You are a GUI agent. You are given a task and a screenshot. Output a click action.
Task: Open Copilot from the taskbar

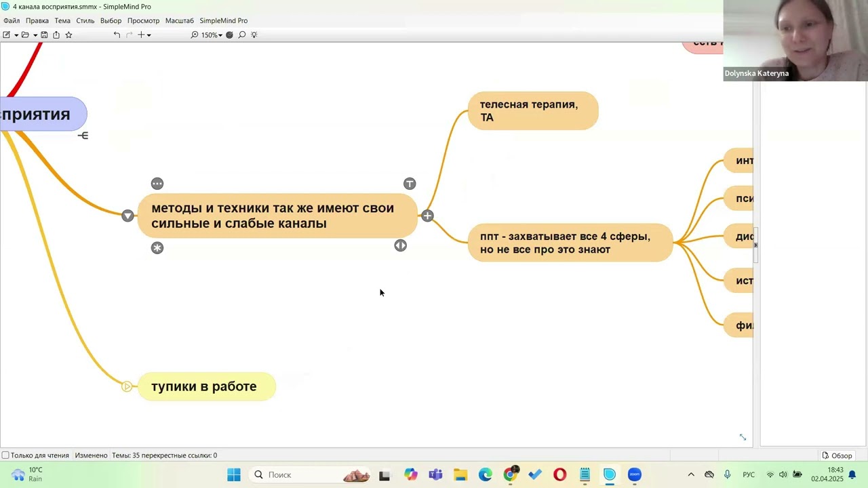tap(411, 474)
